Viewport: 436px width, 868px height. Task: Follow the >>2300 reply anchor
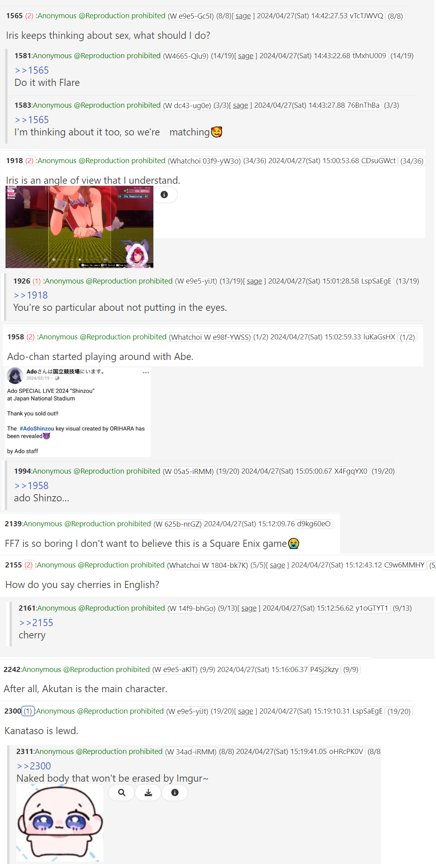(34, 766)
